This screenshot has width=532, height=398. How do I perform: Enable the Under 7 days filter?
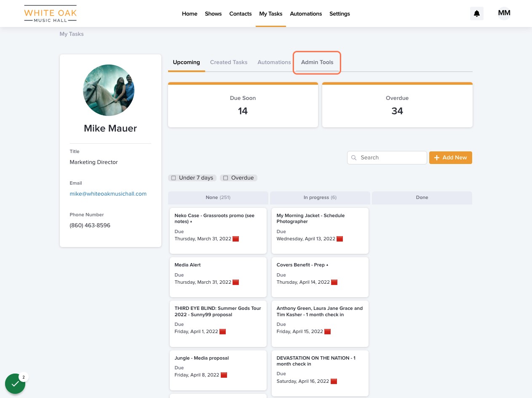click(174, 178)
